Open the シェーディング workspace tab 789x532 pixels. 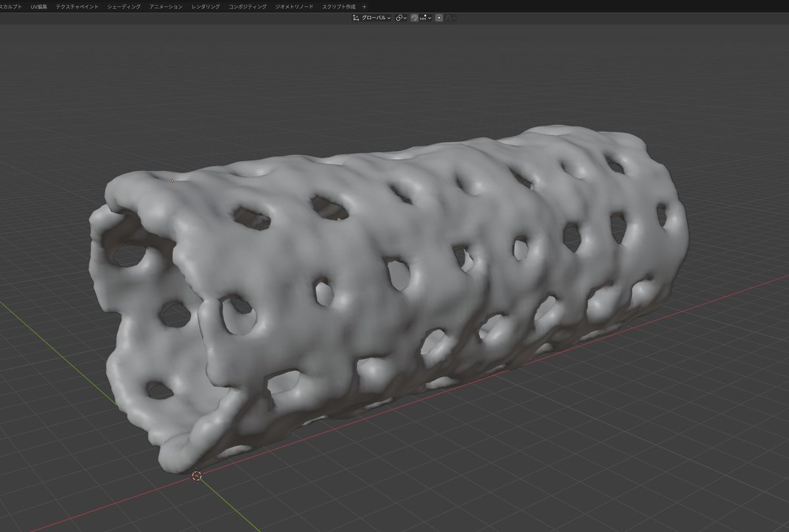[124, 6]
